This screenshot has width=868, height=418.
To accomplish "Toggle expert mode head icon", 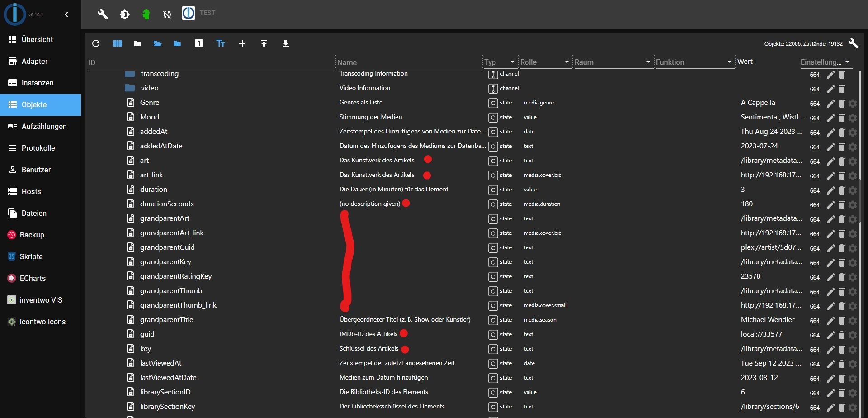I will pos(146,14).
